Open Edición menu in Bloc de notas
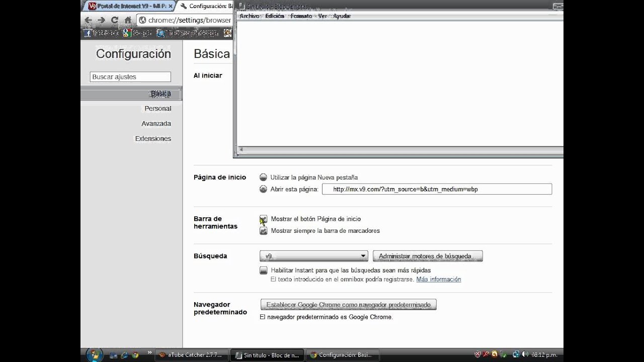 [x=275, y=16]
